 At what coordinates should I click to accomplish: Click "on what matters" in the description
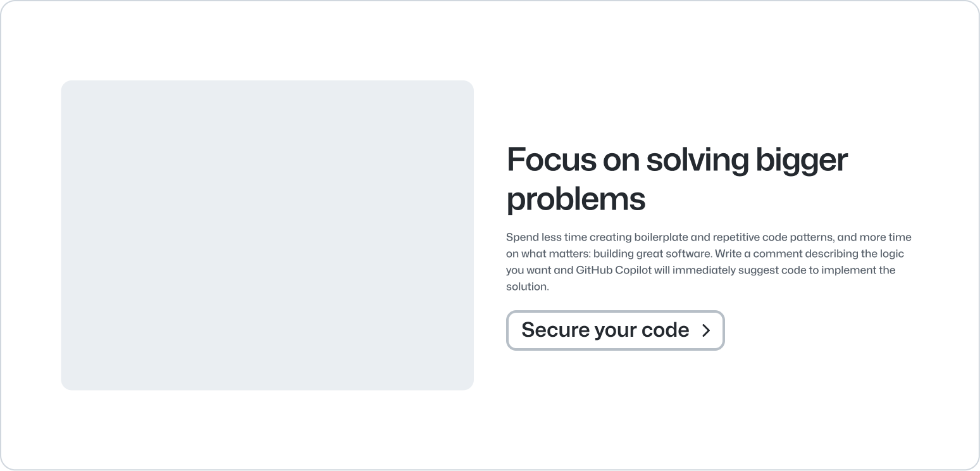click(547, 254)
